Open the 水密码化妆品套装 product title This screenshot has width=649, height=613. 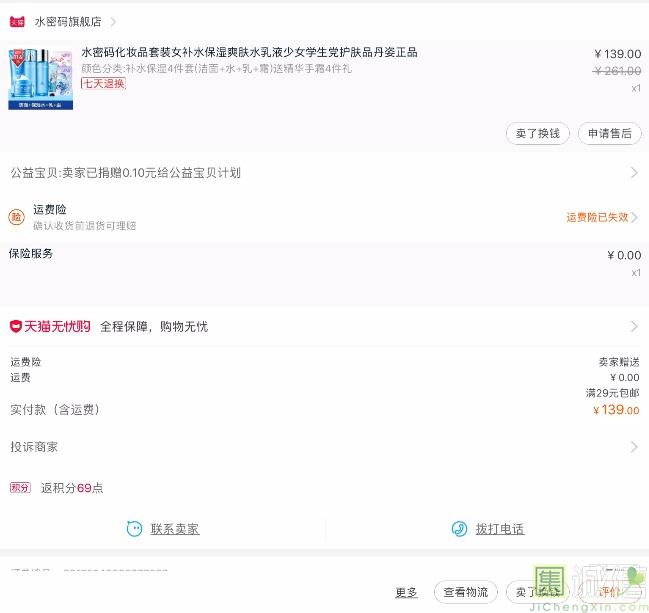click(249, 52)
